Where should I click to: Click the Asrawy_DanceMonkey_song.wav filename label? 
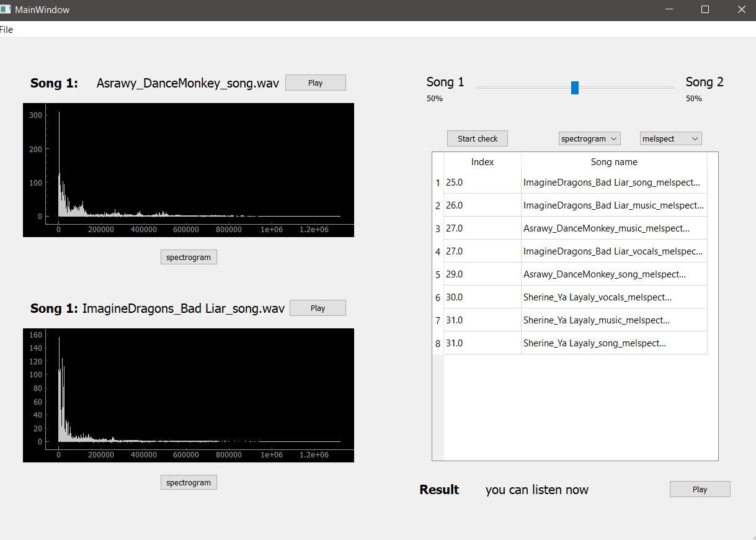pos(188,83)
